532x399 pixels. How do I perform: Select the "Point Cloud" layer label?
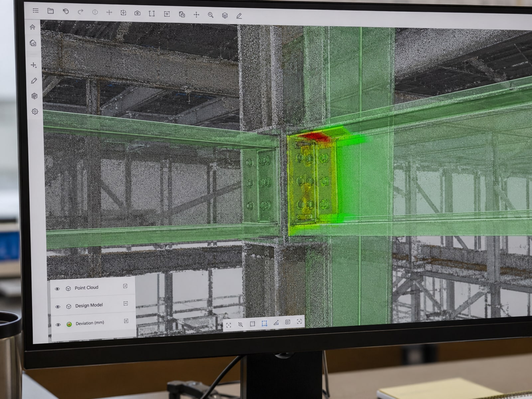86,288
